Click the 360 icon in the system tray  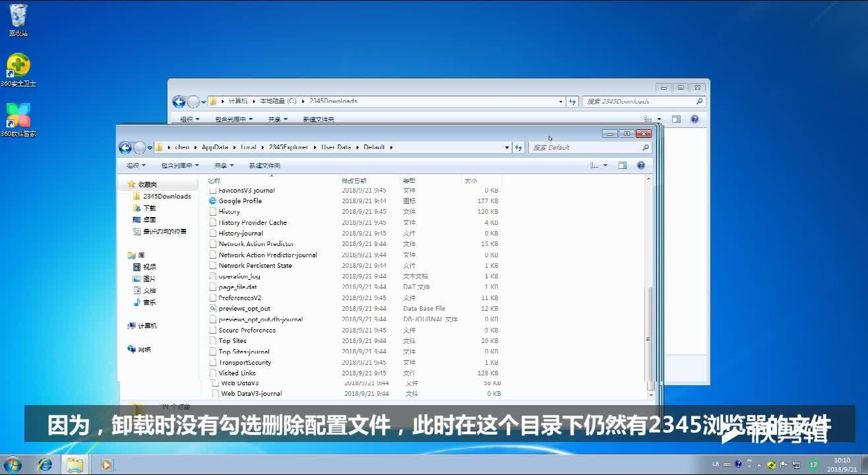772,465
